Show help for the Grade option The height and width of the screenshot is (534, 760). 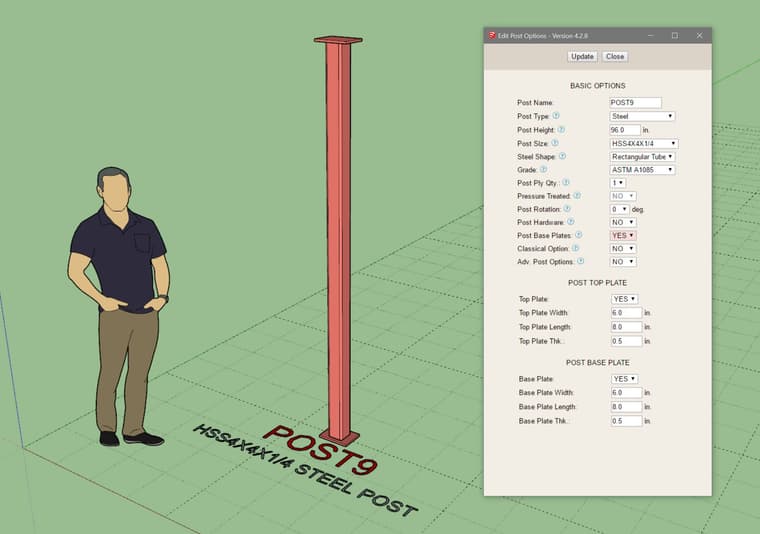click(x=543, y=169)
